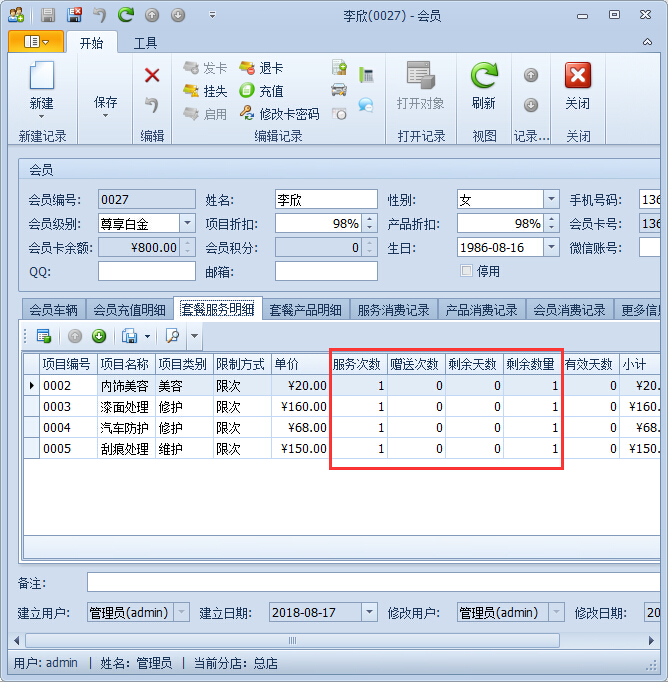
Task: Click the 挂失 (report lost) card icon
Action: pos(191,91)
